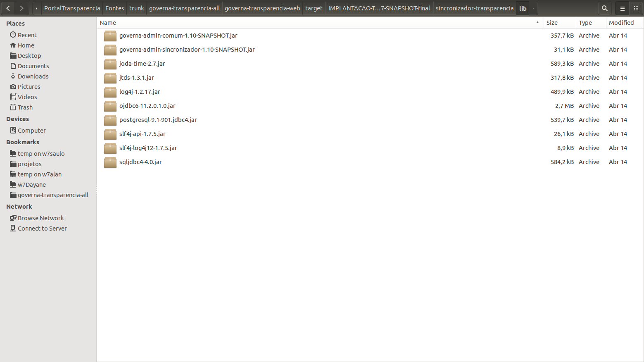Click the Connect to Server icon
This screenshot has height=362, width=644.
pos(13,228)
